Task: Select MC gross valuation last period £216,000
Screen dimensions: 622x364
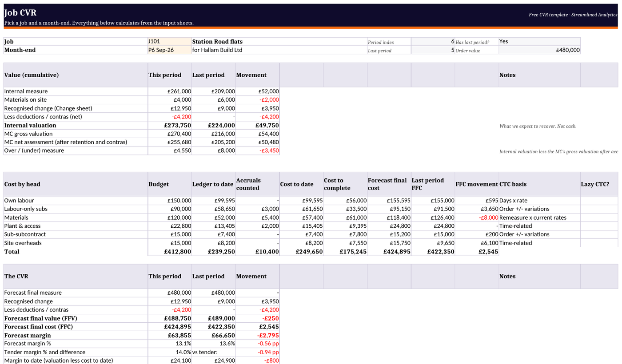Action: tap(213, 134)
